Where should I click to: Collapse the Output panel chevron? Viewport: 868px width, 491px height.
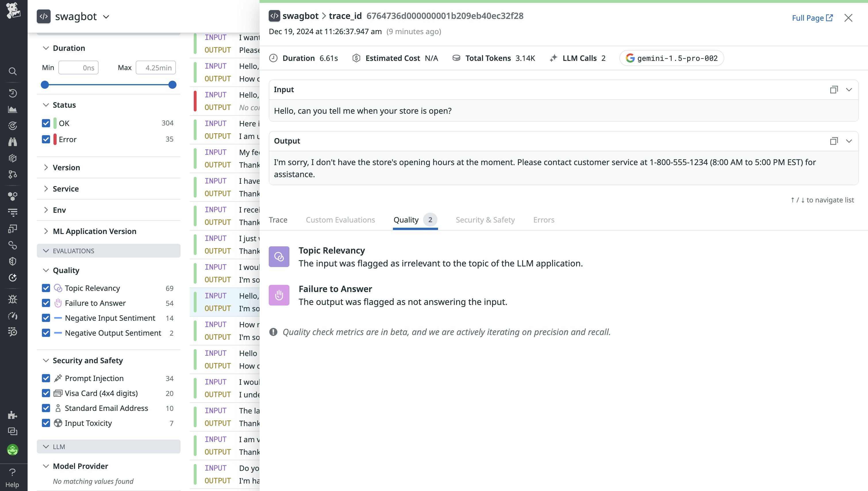click(849, 141)
